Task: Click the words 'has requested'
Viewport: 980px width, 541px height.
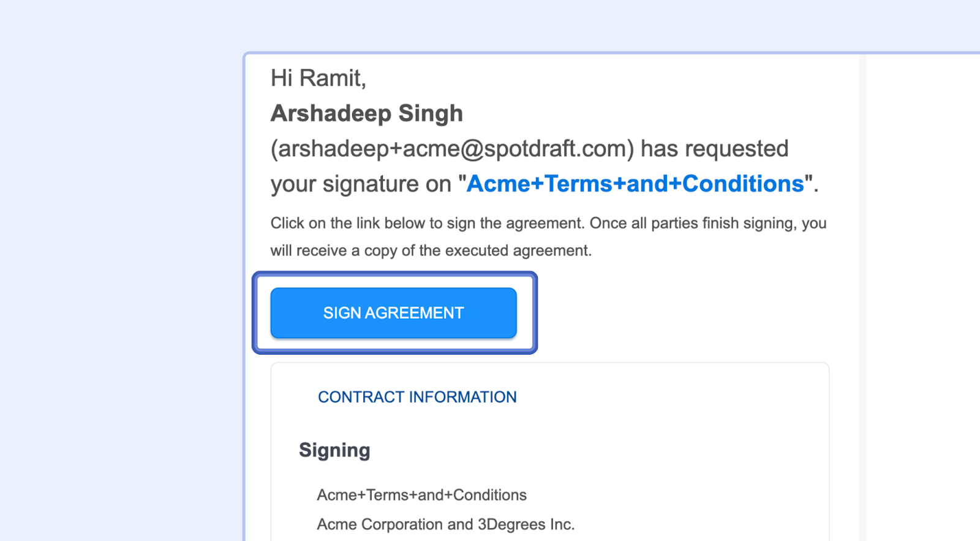Action: click(714, 149)
